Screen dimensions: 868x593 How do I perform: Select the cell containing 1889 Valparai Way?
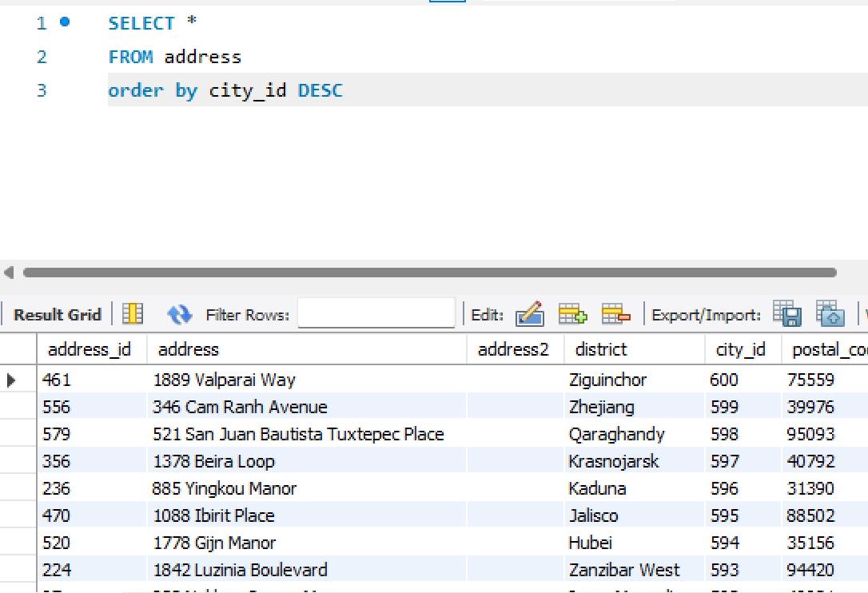[224, 380]
